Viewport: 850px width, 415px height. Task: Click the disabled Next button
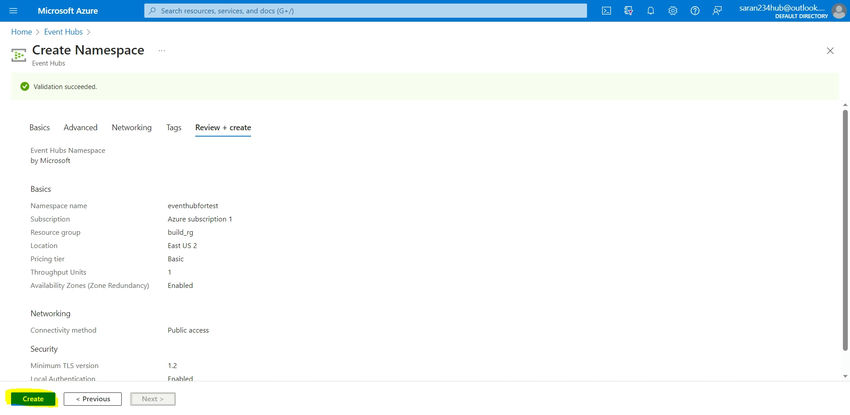click(153, 399)
